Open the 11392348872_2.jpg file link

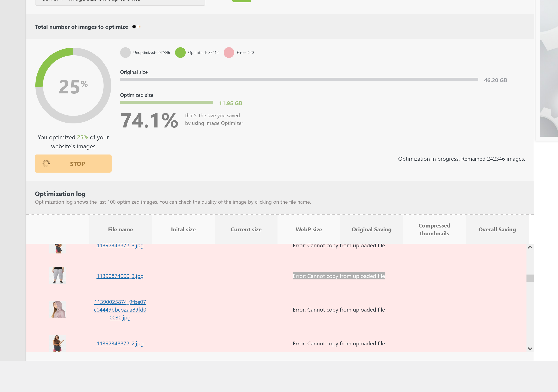click(x=120, y=343)
